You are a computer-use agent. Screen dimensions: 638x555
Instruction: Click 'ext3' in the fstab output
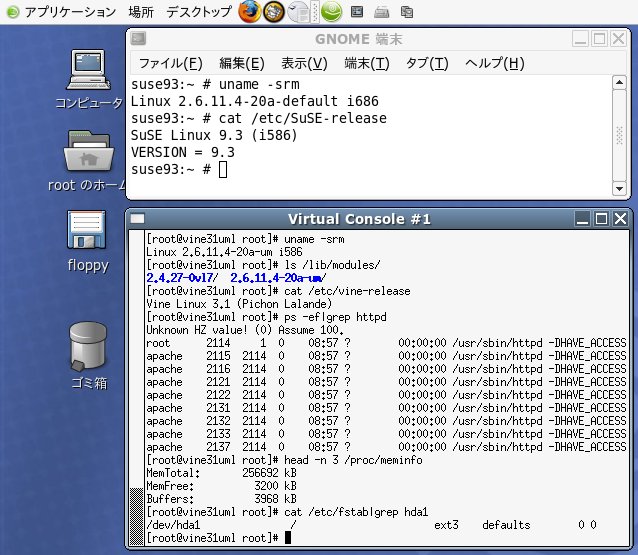tap(446, 525)
